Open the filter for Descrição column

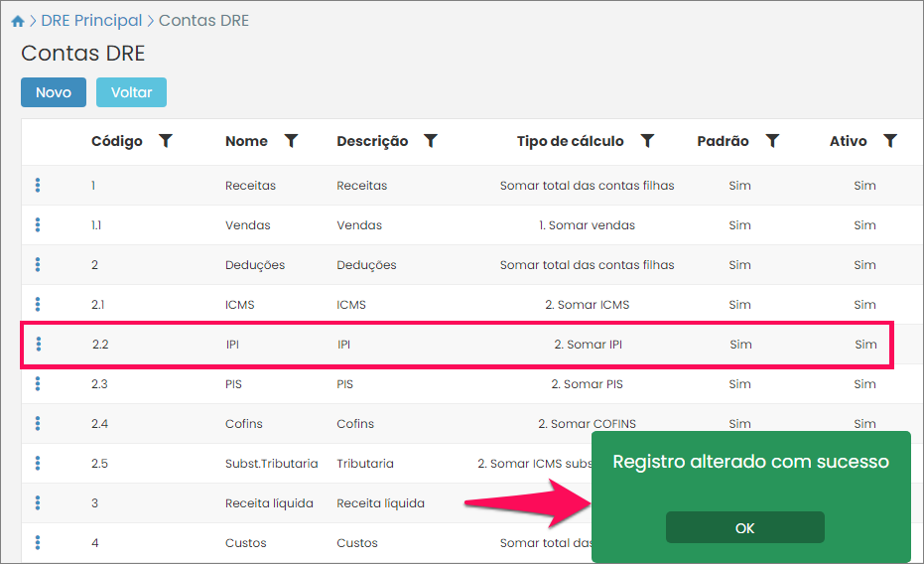pos(431,141)
